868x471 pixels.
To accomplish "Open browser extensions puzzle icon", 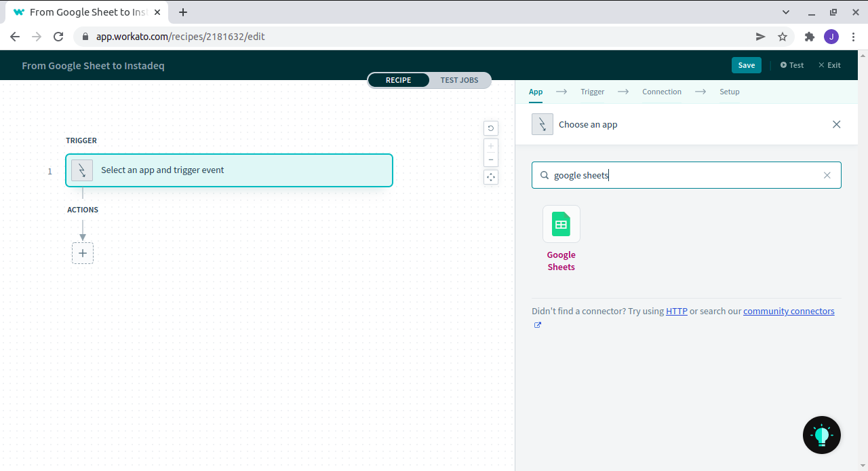I will (x=809, y=37).
